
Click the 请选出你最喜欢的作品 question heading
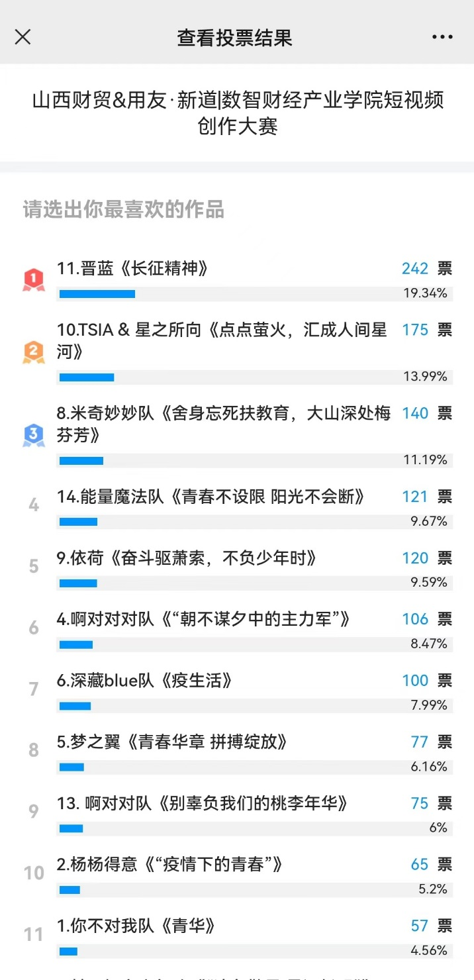pos(124,209)
